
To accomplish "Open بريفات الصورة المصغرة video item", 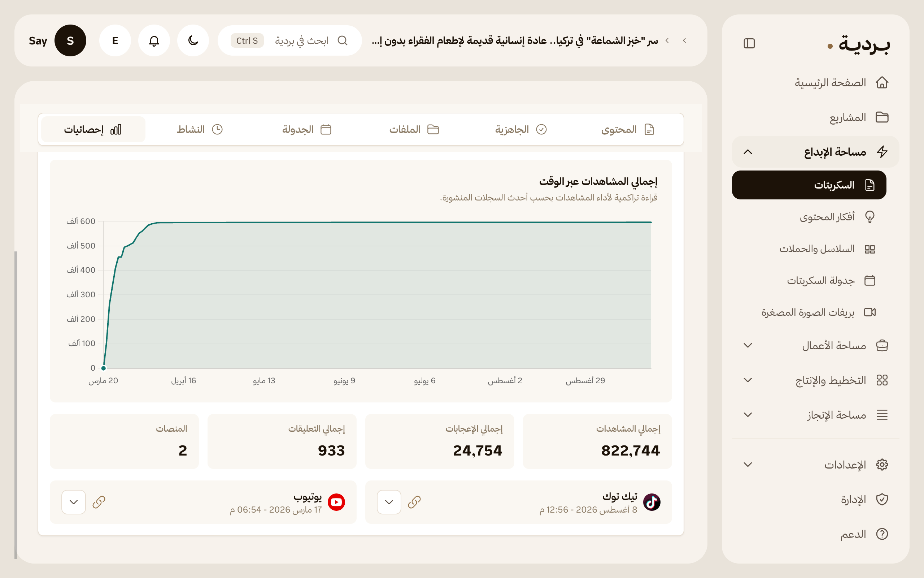I will (809, 312).
